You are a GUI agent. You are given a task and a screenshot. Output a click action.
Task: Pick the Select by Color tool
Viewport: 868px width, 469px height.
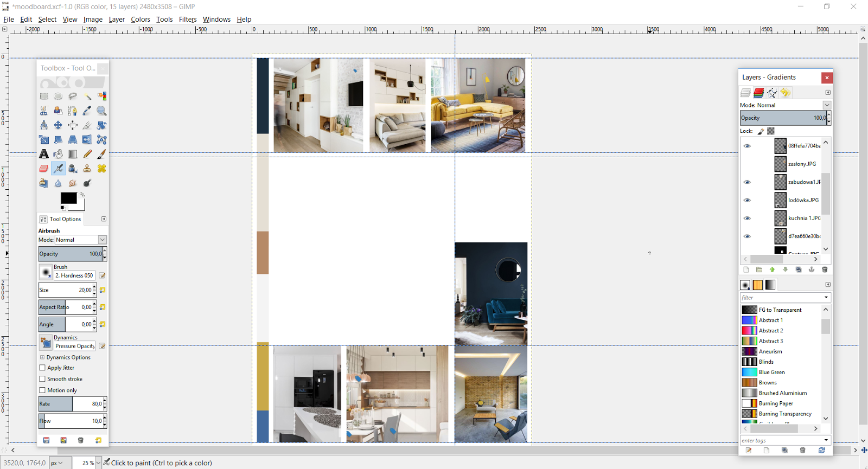[x=101, y=96]
